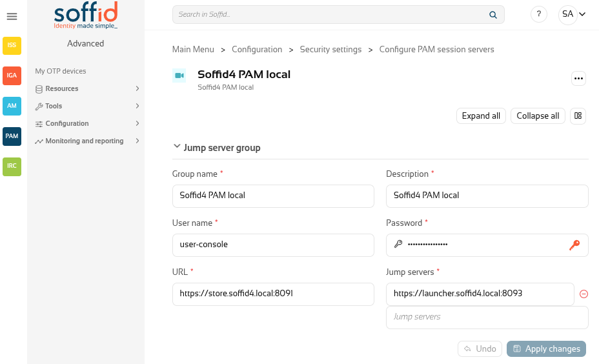Expand the Resources menu

click(86, 88)
